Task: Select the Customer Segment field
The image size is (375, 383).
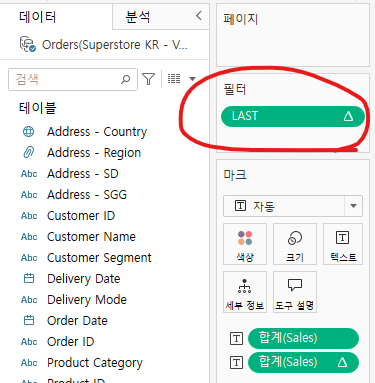Action: [x=99, y=258]
